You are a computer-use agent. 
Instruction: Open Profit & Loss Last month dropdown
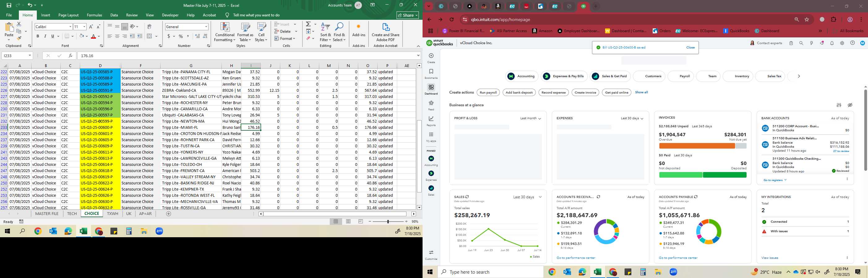coord(531,119)
